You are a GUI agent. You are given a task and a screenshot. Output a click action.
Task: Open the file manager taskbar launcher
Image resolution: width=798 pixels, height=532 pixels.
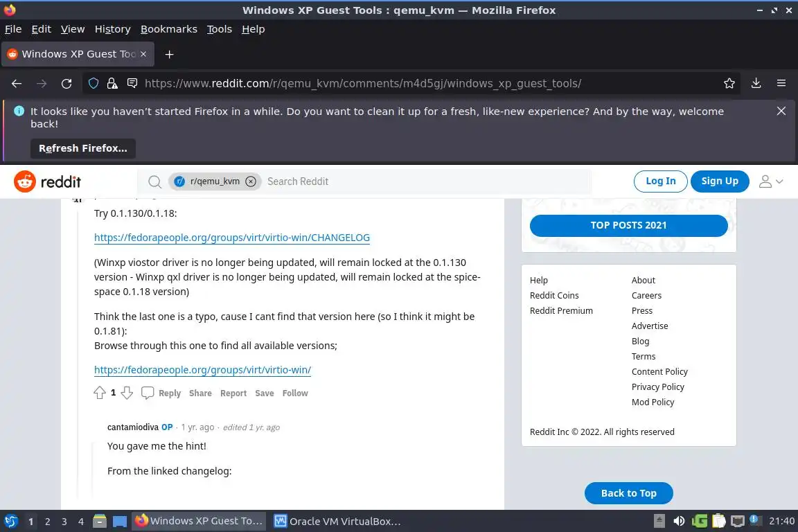100,521
